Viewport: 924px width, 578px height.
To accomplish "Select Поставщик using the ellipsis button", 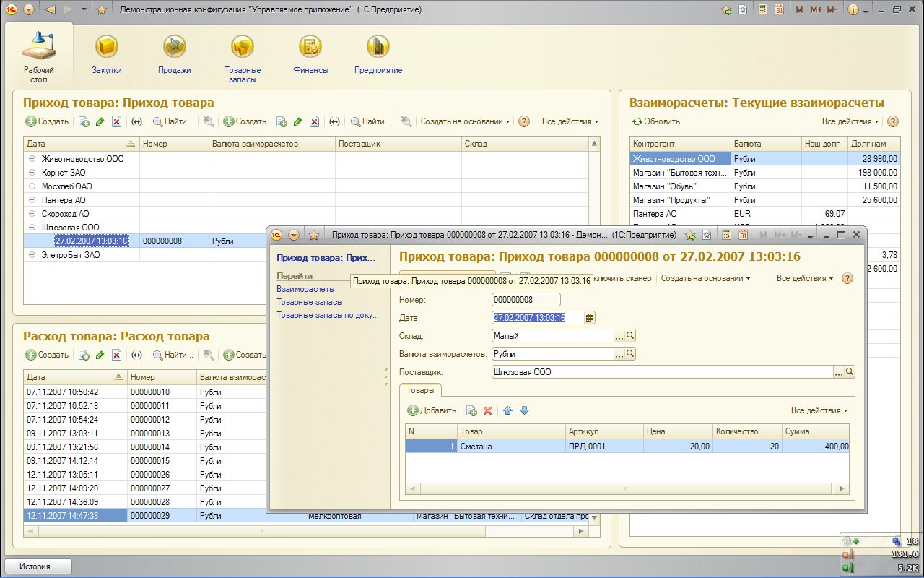I will point(838,371).
